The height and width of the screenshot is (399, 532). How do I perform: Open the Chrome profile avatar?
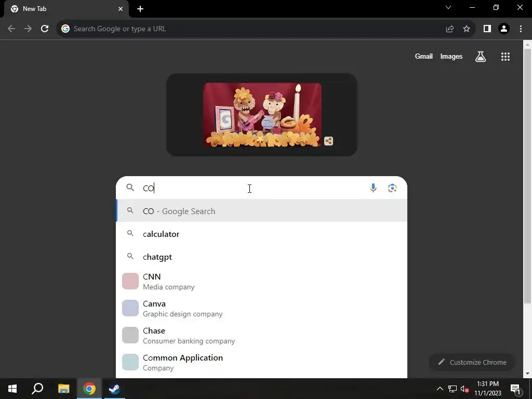pos(504,29)
